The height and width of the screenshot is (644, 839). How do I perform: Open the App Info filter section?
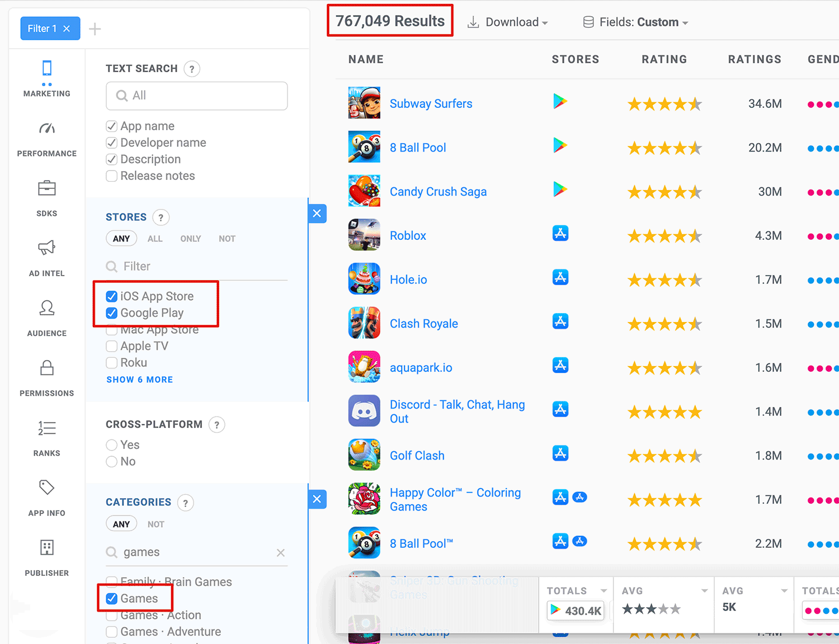(47, 498)
